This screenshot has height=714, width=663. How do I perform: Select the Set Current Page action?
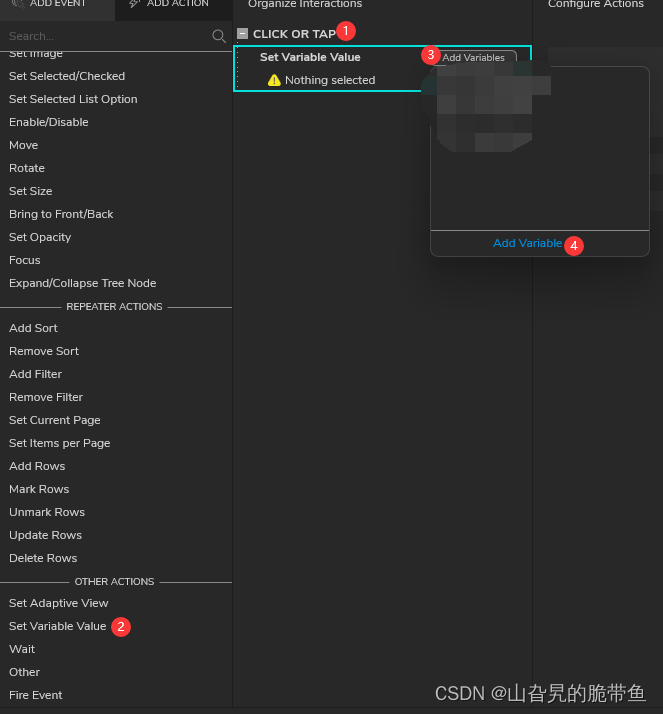point(55,420)
